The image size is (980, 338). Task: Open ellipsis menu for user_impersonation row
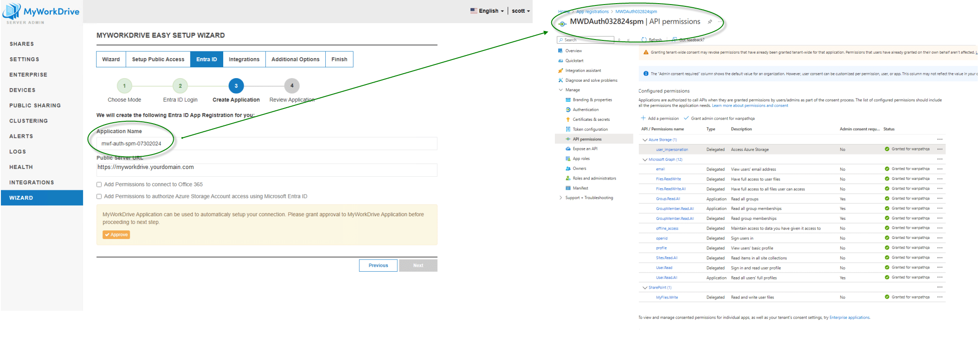pyautogui.click(x=940, y=149)
